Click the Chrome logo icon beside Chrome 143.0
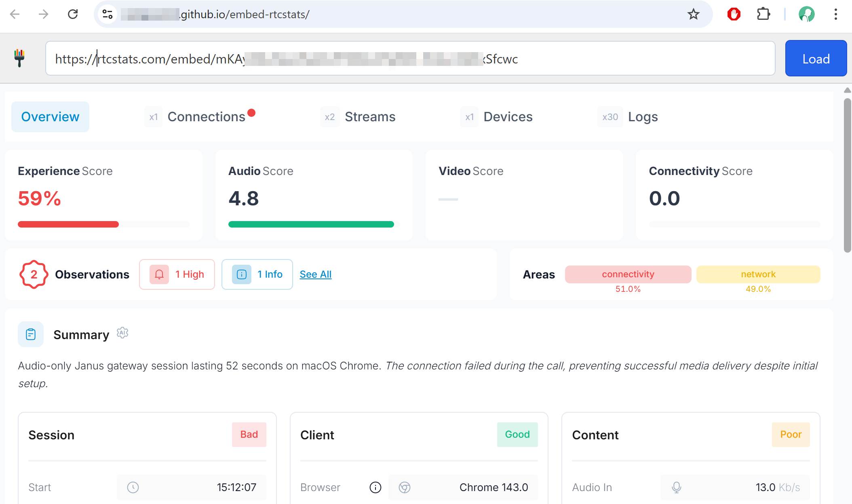 pos(405,487)
